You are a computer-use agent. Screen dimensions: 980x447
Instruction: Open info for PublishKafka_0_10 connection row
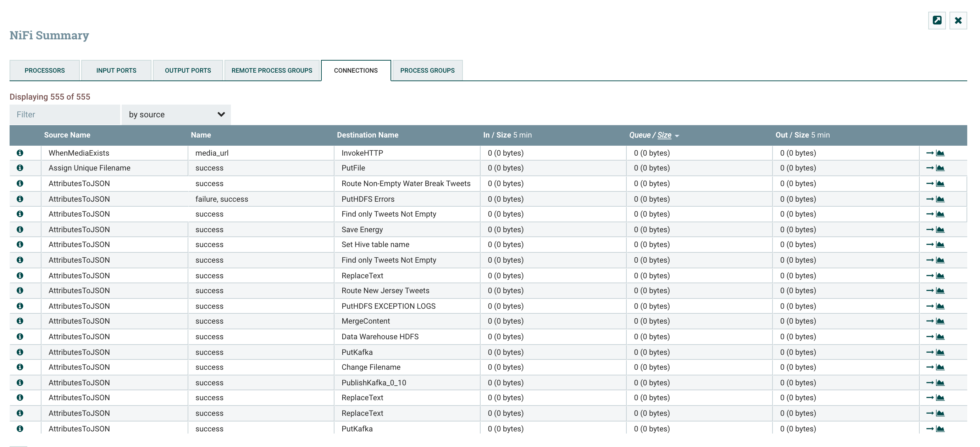pos(20,383)
